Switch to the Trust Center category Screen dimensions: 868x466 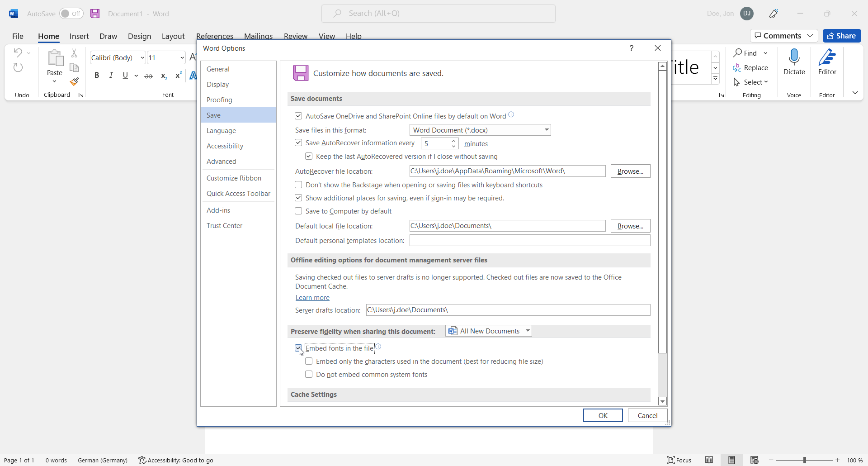click(224, 225)
